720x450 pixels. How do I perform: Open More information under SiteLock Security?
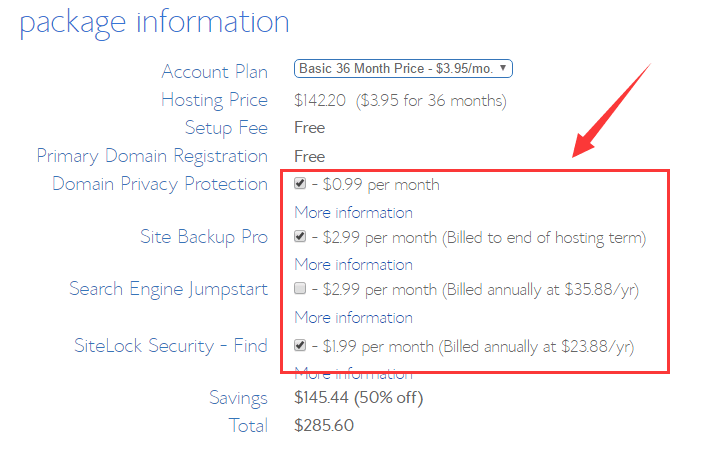point(353,374)
